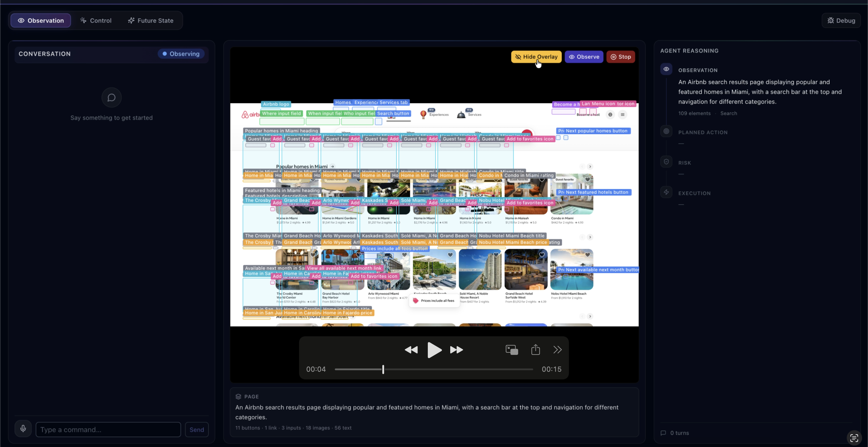868x447 pixels.
Task: Open the Debug button
Action: click(x=841, y=21)
